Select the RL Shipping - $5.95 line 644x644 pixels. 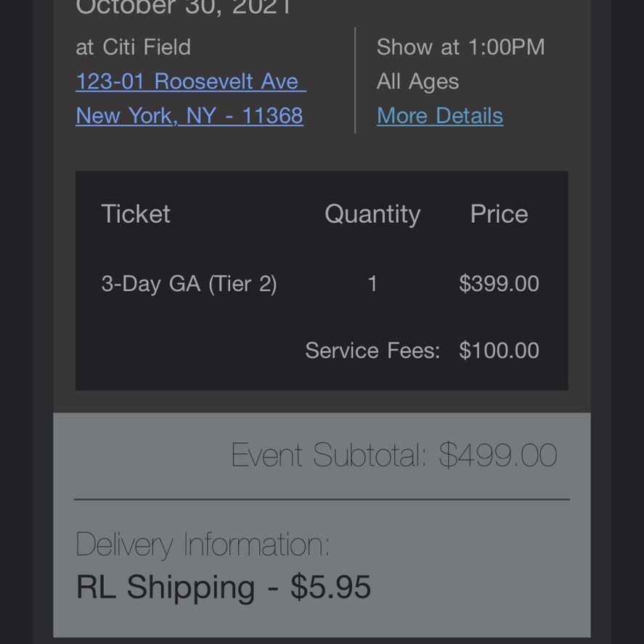(224, 587)
